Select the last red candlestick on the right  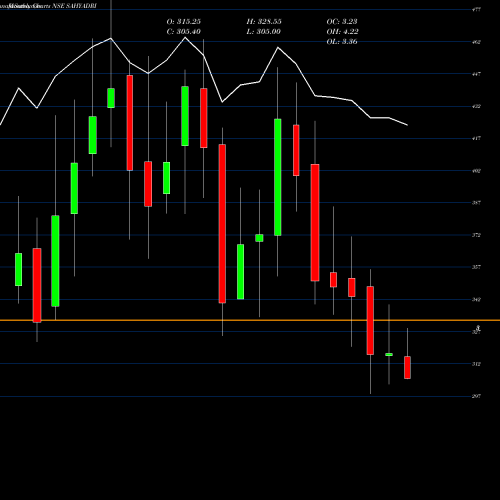coord(407,367)
